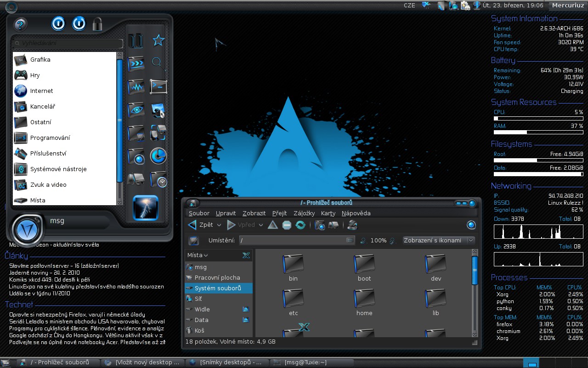Click the power button beside the padlock icon
Image resolution: width=588 pixels, height=368 pixels.
click(x=79, y=23)
